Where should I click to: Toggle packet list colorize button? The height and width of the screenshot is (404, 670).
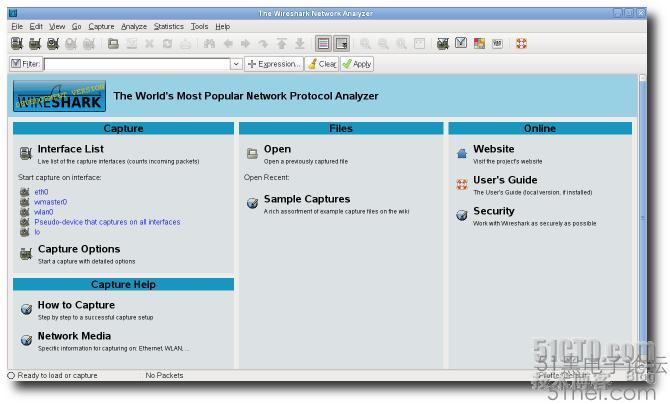click(x=323, y=43)
